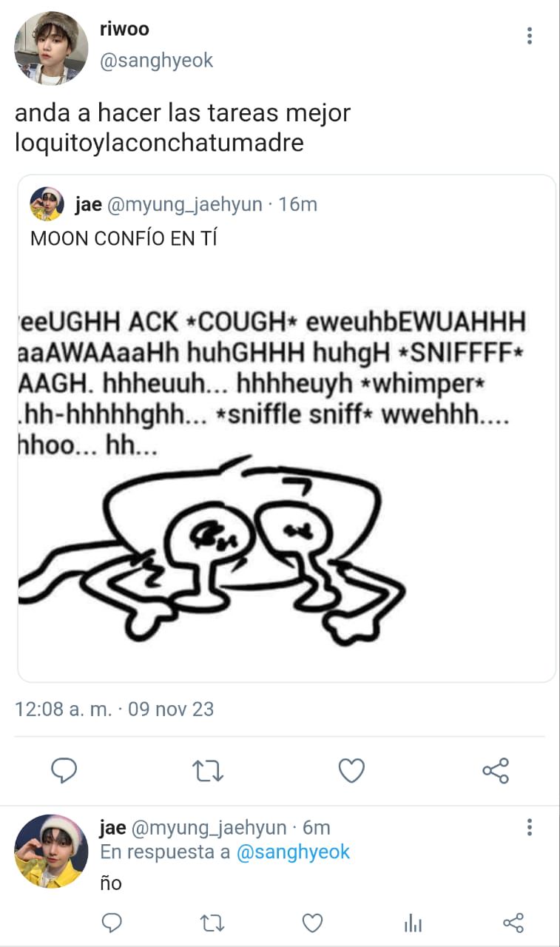Retweet jae's "ño" reply
This screenshot has height=947, width=560.
point(212,923)
